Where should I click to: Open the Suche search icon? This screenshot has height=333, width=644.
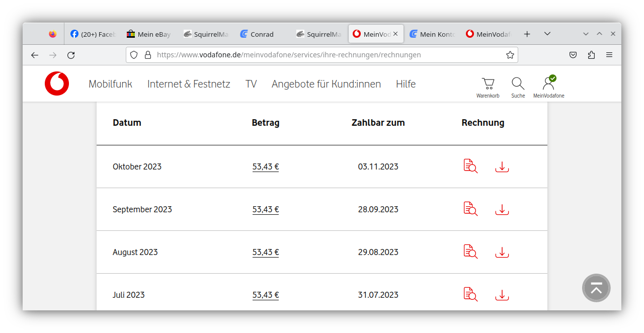pyautogui.click(x=518, y=87)
